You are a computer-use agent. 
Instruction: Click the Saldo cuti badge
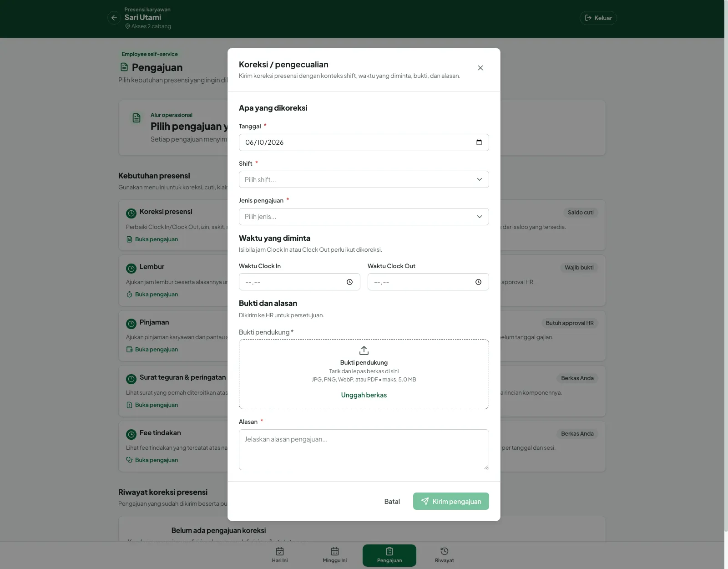coord(581,213)
